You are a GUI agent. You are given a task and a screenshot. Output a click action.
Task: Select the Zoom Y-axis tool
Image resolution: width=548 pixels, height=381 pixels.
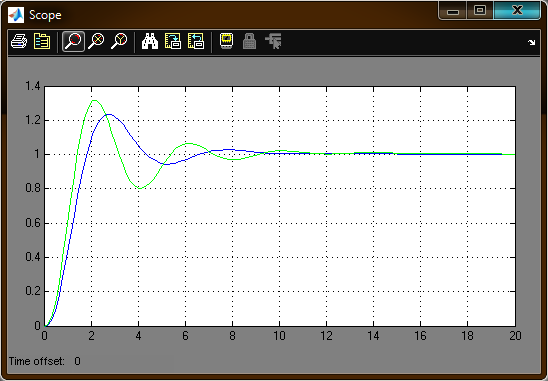(x=119, y=41)
